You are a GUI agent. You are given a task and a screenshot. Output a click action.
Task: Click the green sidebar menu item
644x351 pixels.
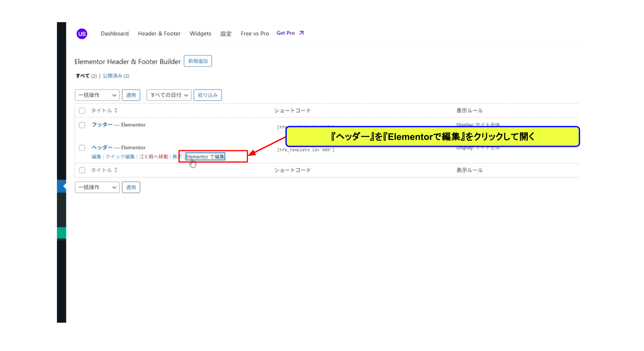click(x=61, y=233)
